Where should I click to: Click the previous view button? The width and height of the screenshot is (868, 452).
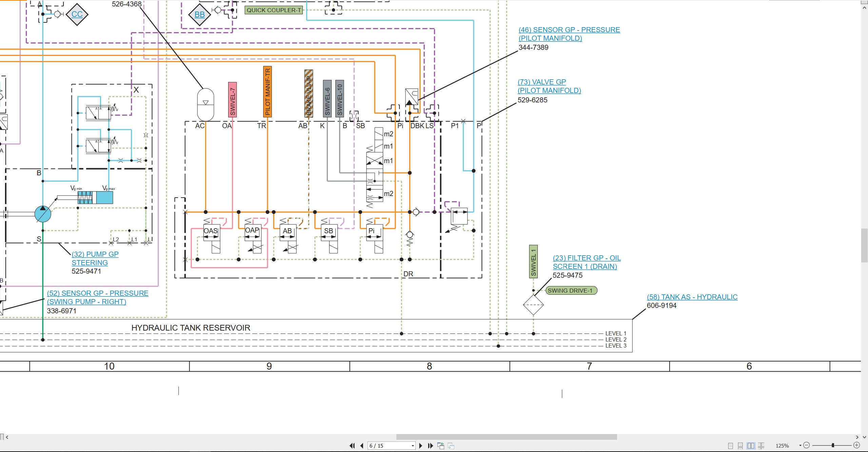coord(441,446)
